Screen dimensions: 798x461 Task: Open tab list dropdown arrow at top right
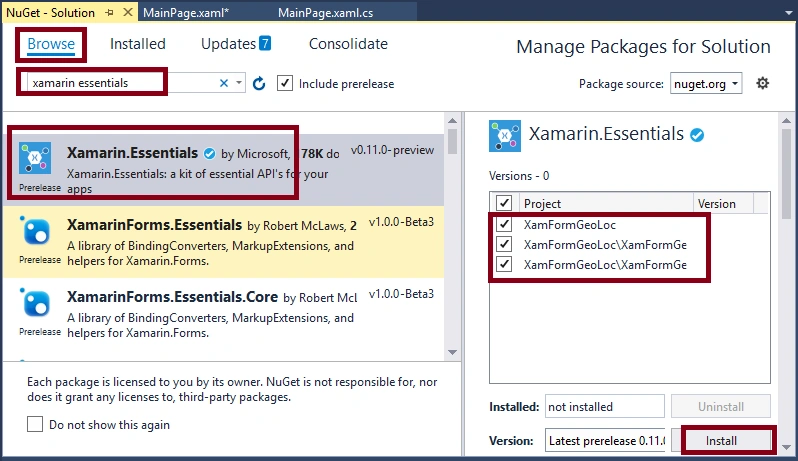(789, 13)
